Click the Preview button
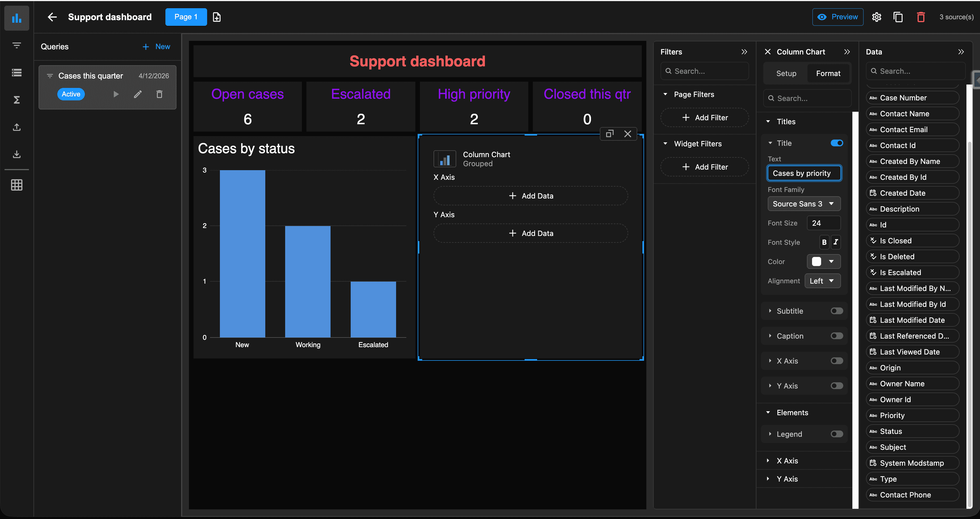Image resolution: width=980 pixels, height=519 pixels. tap(837, 17)
